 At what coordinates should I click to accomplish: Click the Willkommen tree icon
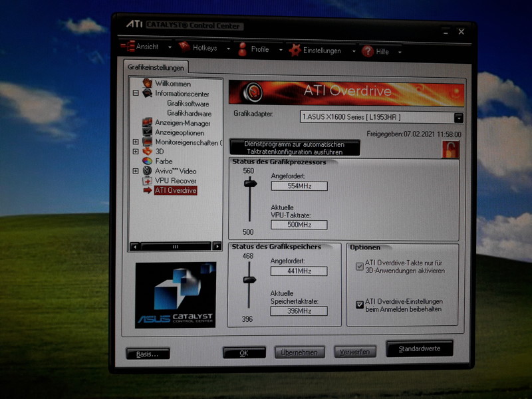pos(147,83)
